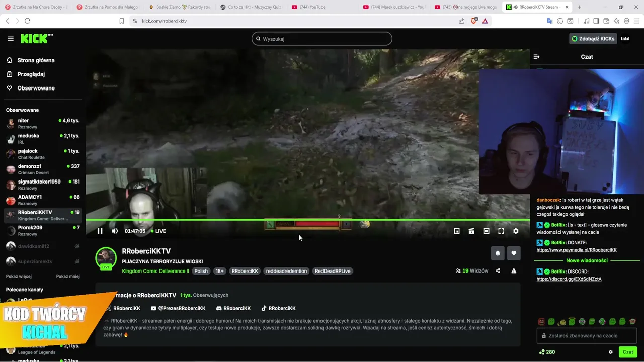The width and height of the screenshot is (644, 362).
Task: Open the X (Twitter) RRoberciKK link
Action: (122, 308)
